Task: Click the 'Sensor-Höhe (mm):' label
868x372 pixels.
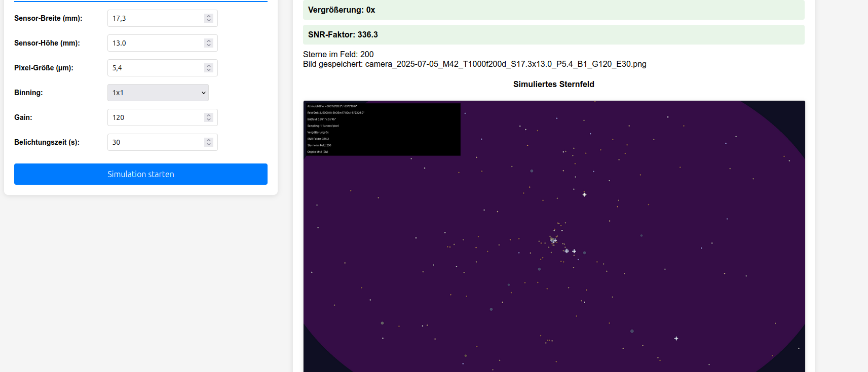Action: pos(47,43)
